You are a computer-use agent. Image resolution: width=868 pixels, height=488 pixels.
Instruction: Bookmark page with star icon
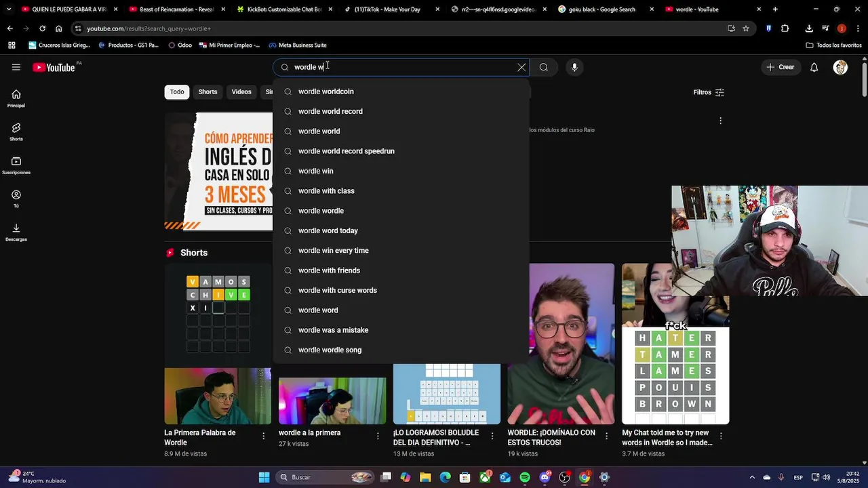pyautogui.click(x=746, y=28)
